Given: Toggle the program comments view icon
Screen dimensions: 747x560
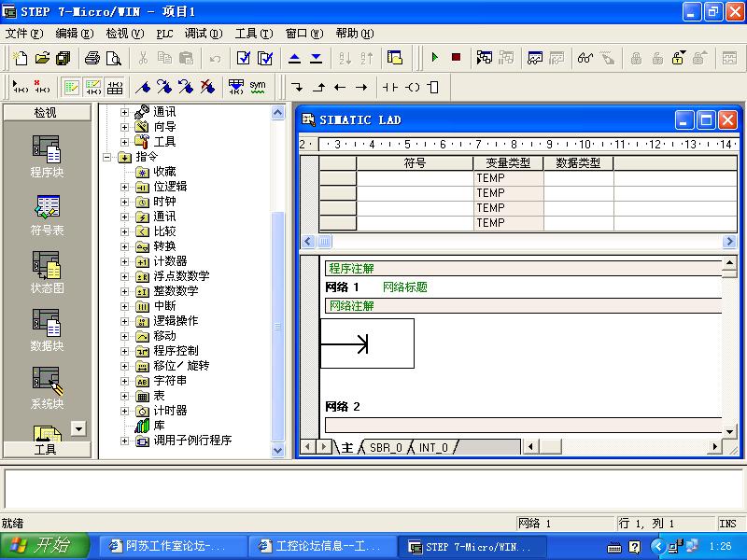Looking at the screenshot, I should (72, 87).
